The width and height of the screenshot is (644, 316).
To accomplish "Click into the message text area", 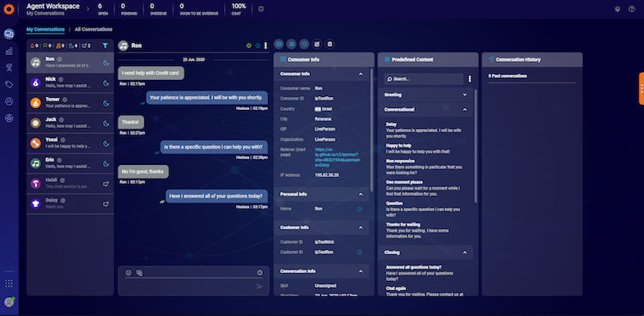I will [189, 287].
